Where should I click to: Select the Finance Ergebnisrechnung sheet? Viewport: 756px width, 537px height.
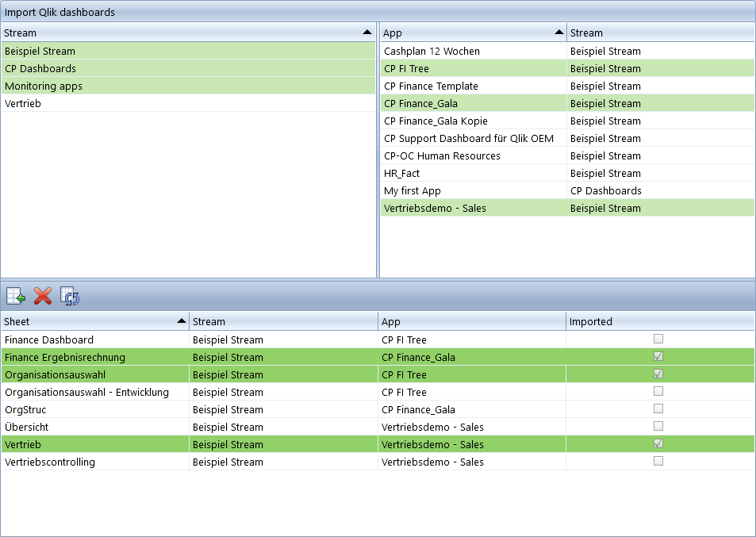point(378,357)
